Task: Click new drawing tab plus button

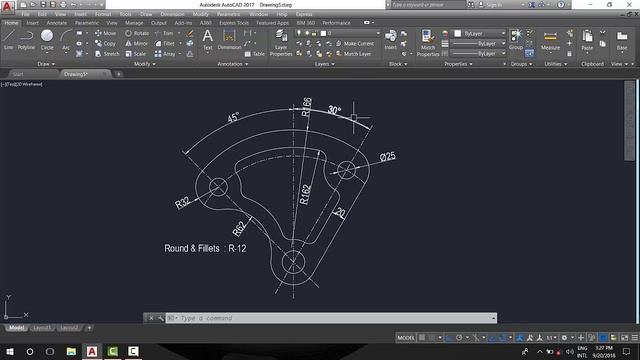Action: [x=118, y=74]
